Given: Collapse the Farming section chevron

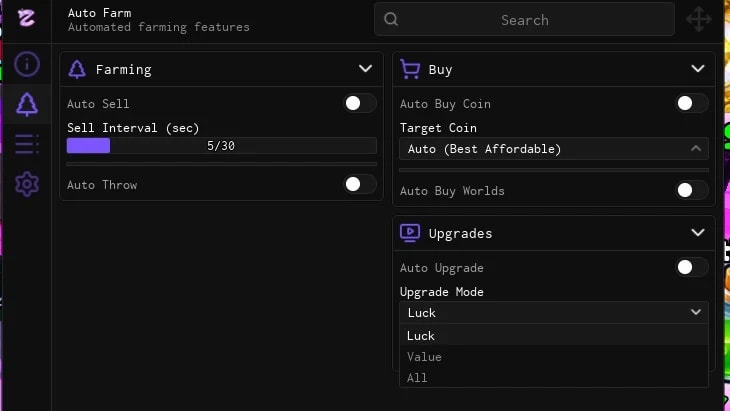Looking at the screenshot, I should click(365, 69).
